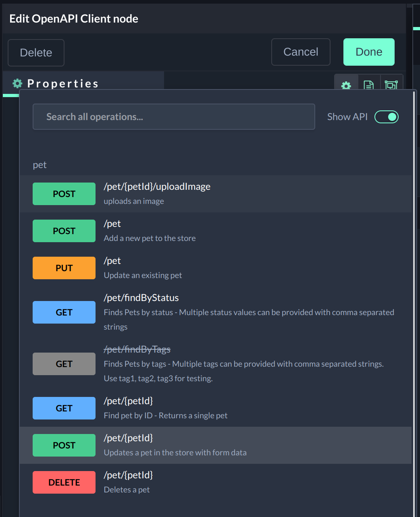Viewport: 420px width, 517px height.
Task: Click the gear icon beside Properties heading
Action: 17,83
